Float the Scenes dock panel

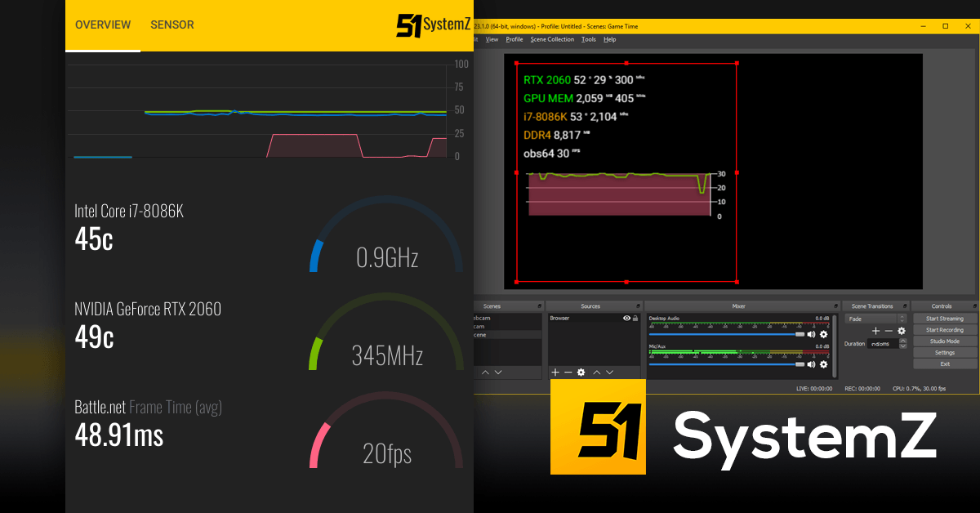pyautogui.click(x=540, y=306)
